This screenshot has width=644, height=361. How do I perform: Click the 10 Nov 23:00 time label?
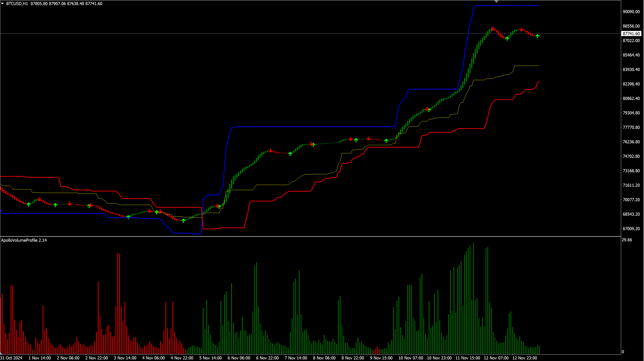[439, 358]
